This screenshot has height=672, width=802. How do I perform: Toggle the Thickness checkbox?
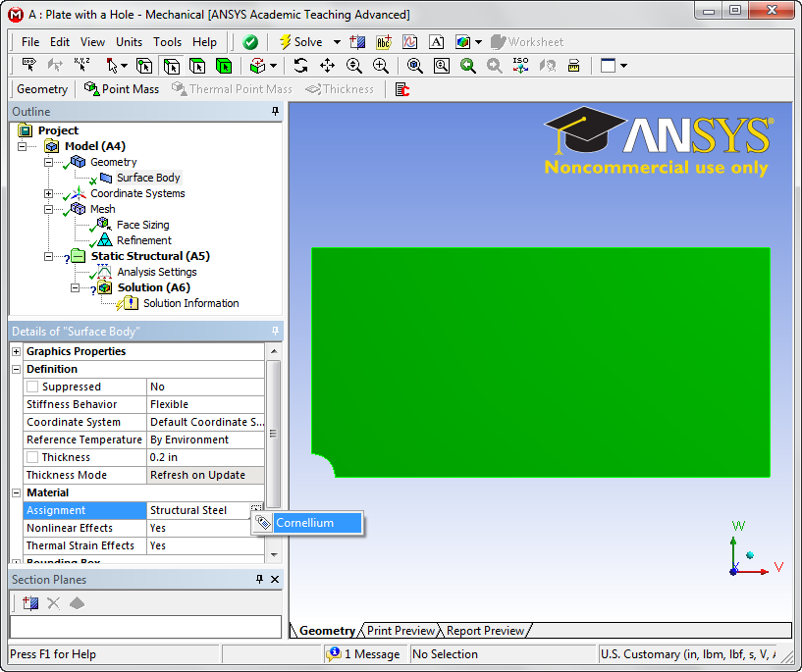click(32, 457)
